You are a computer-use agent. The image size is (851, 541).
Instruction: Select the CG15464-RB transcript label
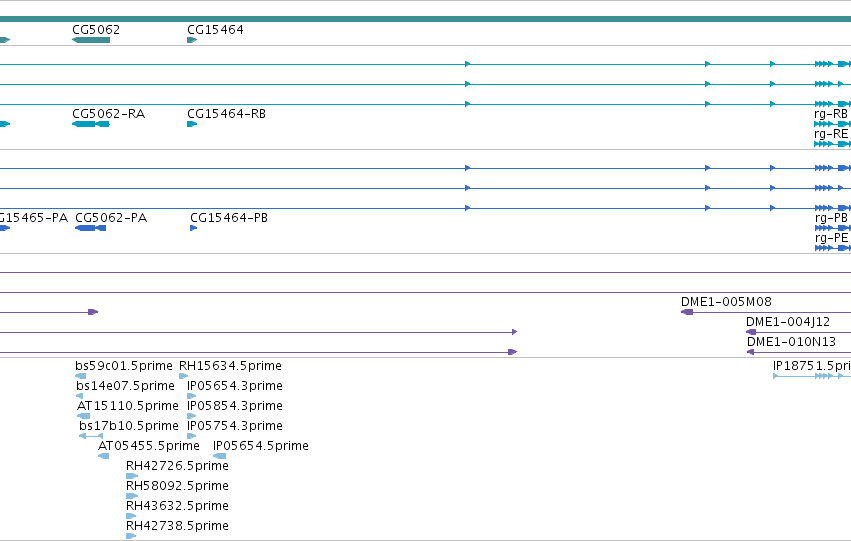coord(226,113)
